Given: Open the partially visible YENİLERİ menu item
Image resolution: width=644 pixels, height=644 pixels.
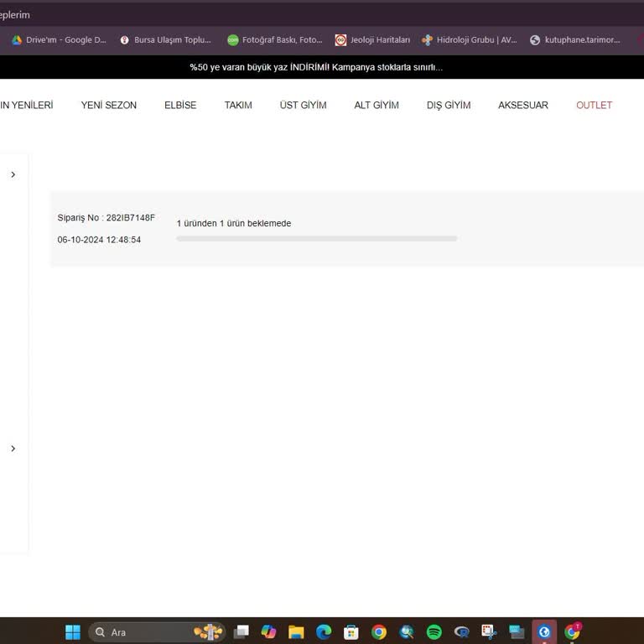Looking at the screenshot, I should tap(27, 105).
